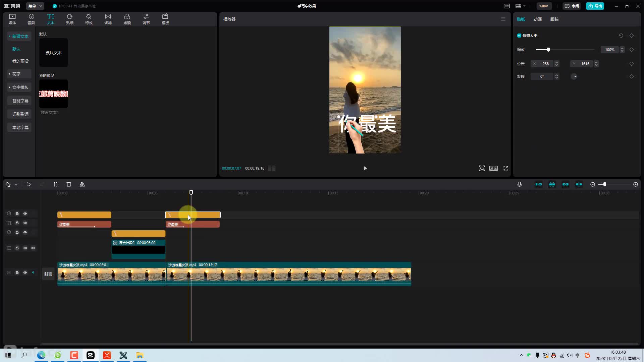Open the 模板 templates panel
The height and width of the screenshot is (362, 644).
click(x=165, y=19)
